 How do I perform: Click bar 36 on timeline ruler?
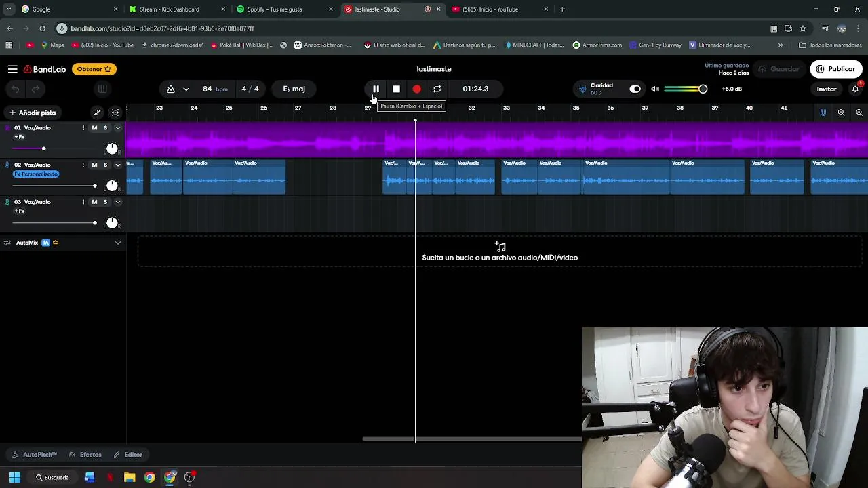(x=610, y=108)
